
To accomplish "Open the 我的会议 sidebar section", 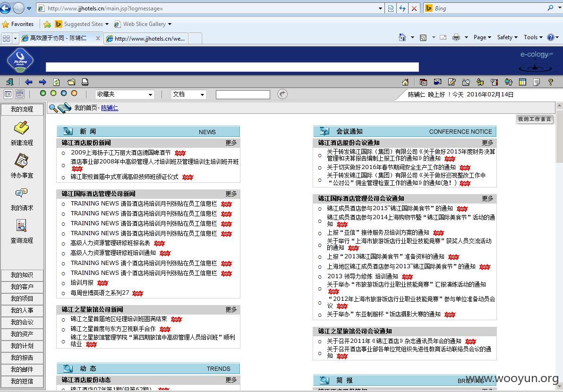I will point(22,323).
